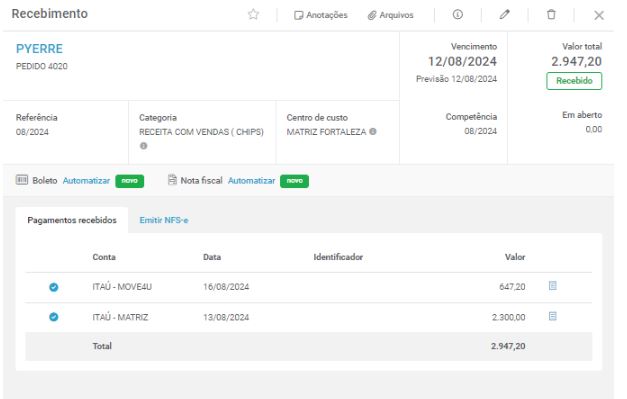Viewport: 627px width, 399px height.
Task: Close the Recebimento panel
Action: click(x=599, y=15)
